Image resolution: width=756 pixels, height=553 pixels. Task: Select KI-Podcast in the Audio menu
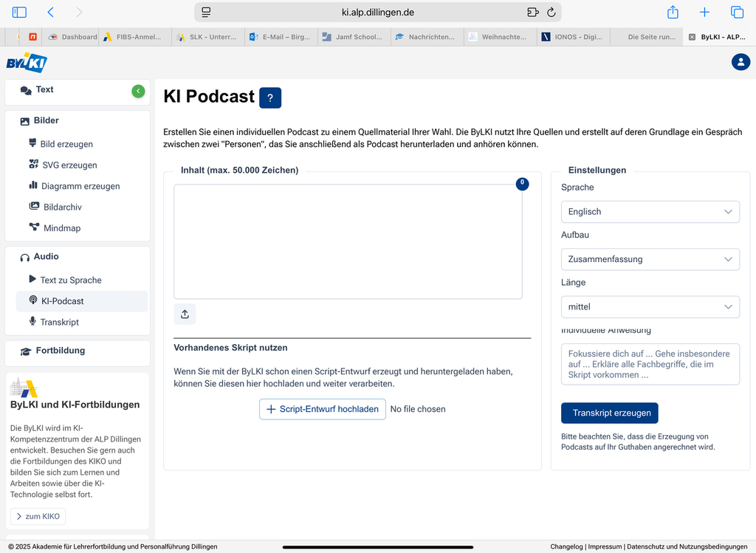coord(62,301)
